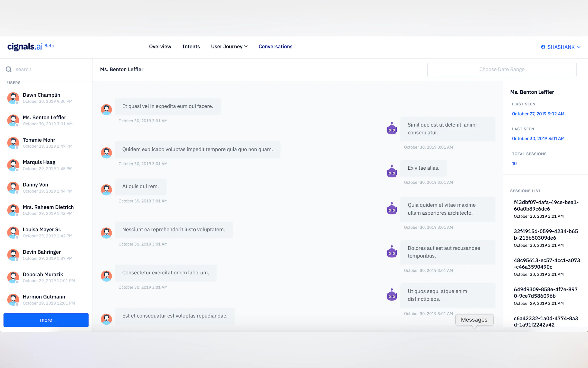Viewport: 588px width, 368px height.
Task: Click the search magnifier icon
Action: tap(9, 69)
